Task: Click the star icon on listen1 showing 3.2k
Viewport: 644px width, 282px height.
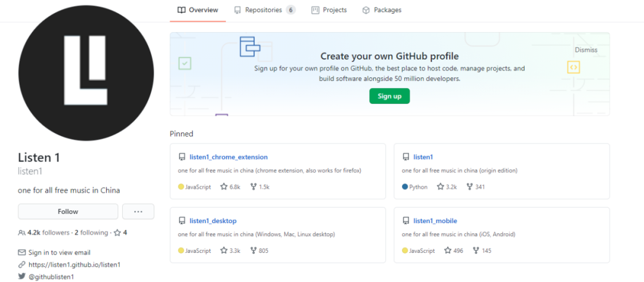Action: tap(441, 187)
